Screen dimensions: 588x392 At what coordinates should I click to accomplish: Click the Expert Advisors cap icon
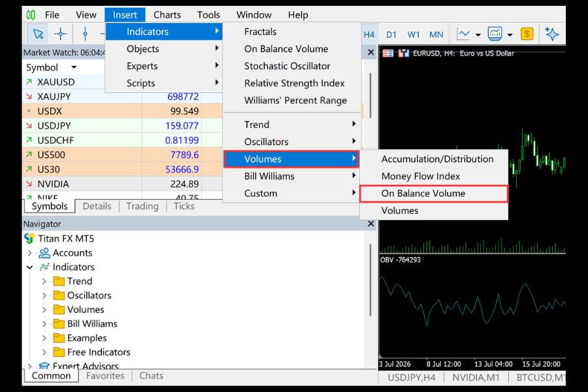tap(44, 366)
